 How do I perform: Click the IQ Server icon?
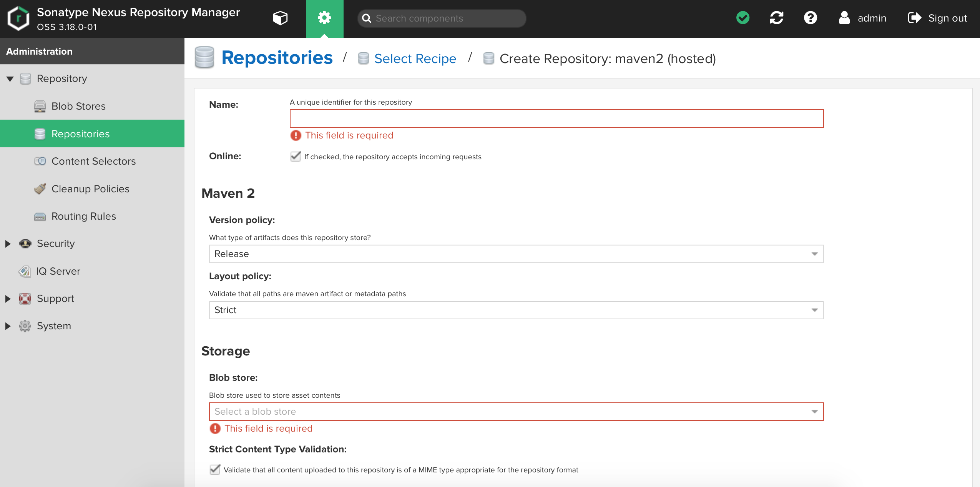click(x=25, y=271)
